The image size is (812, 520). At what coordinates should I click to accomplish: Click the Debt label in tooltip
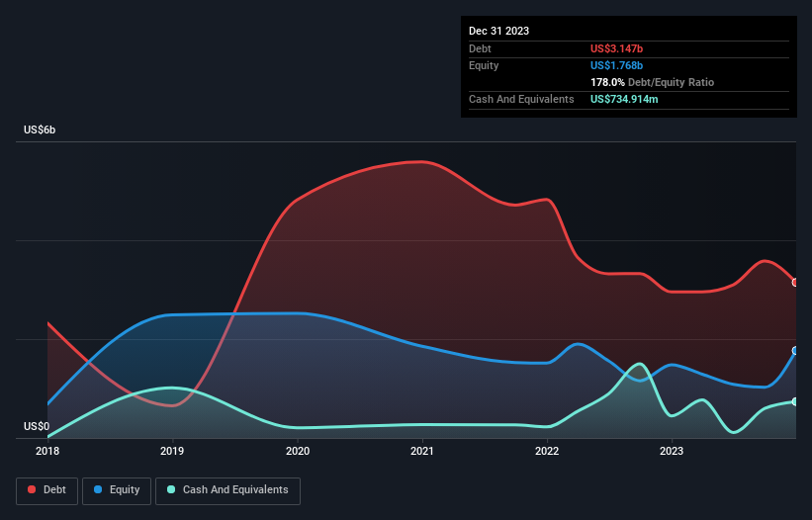480,48
